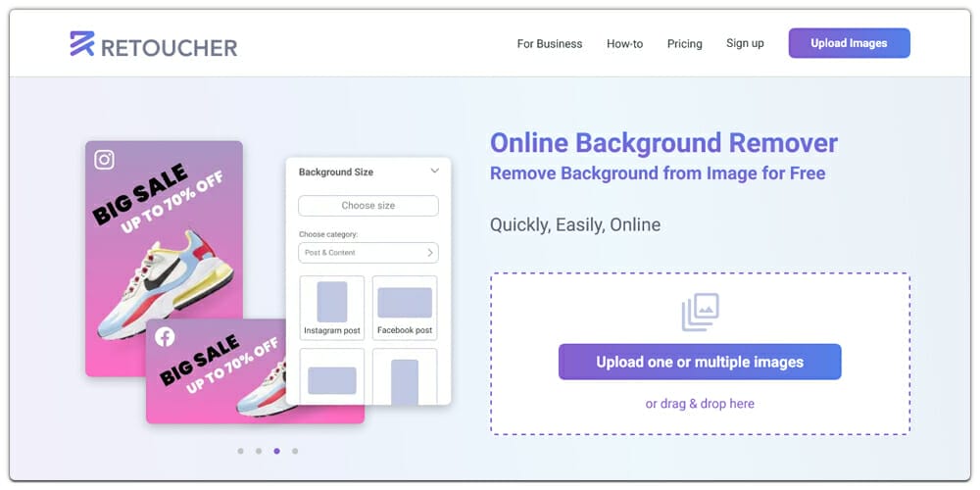Screen dimensions: 980x490
Task: Open the For Business menu item
Action: point(549,44)
